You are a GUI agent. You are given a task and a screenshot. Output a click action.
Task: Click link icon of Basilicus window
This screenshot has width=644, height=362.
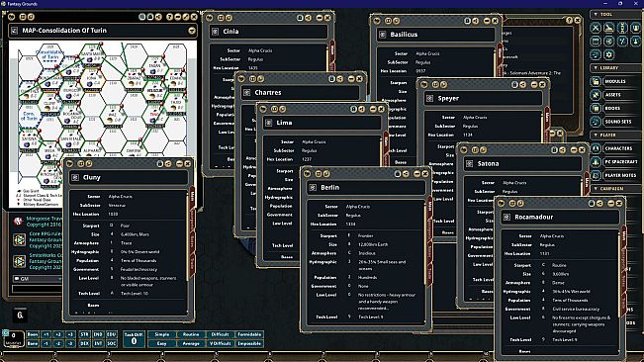[383, 35]
